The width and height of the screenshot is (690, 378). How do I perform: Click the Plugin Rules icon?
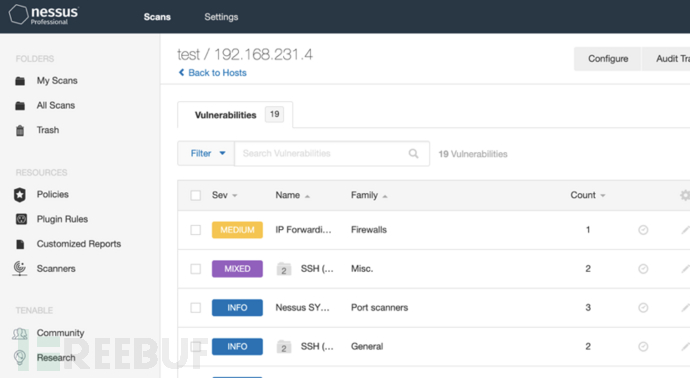pos(21,219)
